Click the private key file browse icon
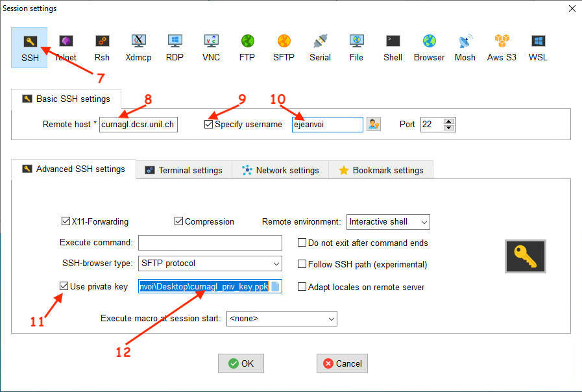The height and width of the screenshot is (392, 582). coord(275,287)
